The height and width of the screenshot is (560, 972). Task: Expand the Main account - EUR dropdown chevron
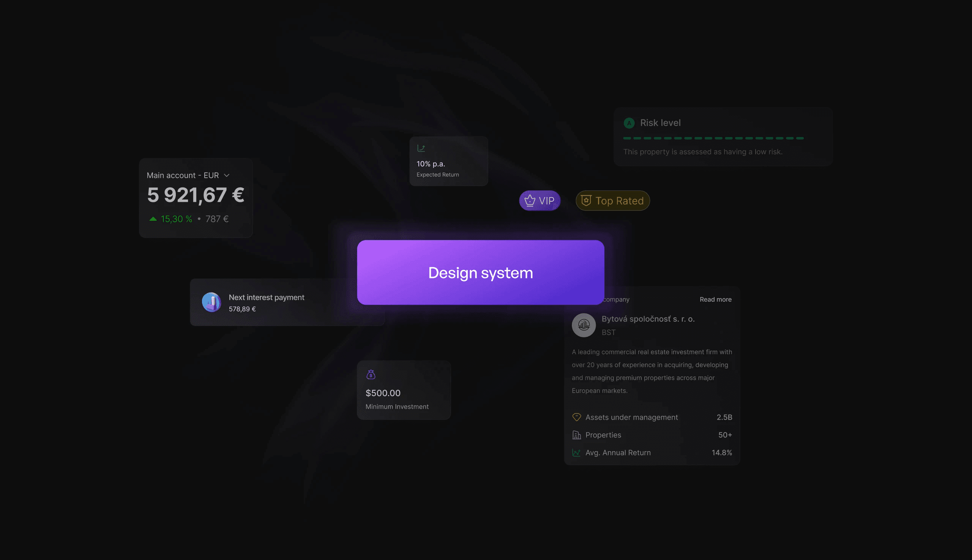[x=227, y=175]
